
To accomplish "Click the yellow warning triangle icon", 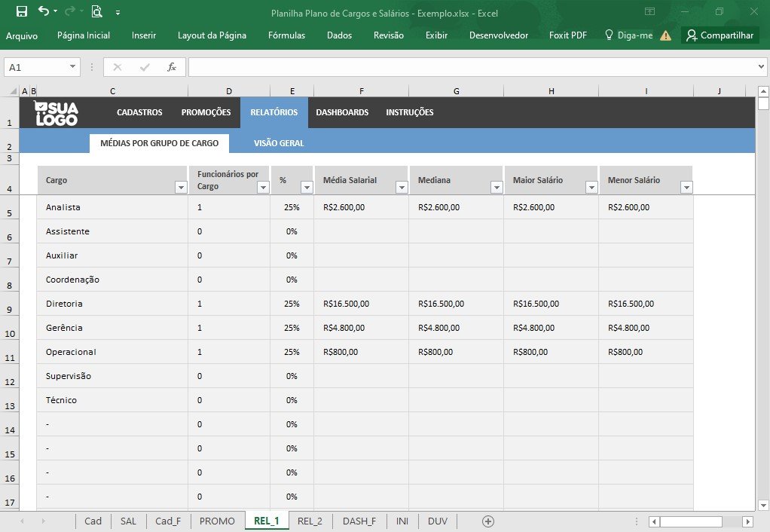I will pyautogui.click(x=665, y=35).
